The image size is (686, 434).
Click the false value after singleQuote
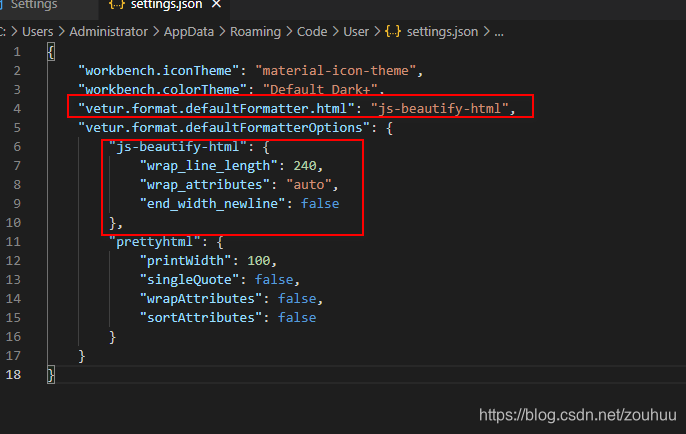pyautogui.click(x=274, y=280)
